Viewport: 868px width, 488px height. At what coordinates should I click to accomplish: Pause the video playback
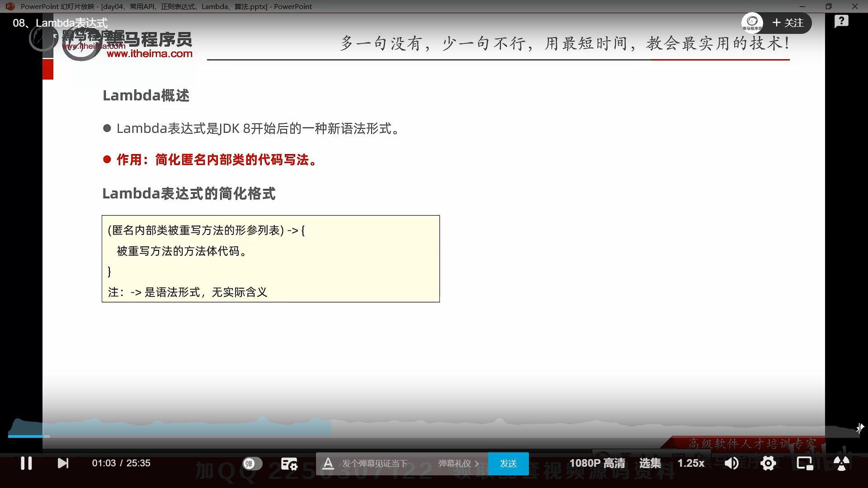pyautogui.click(x=26, y=463)
